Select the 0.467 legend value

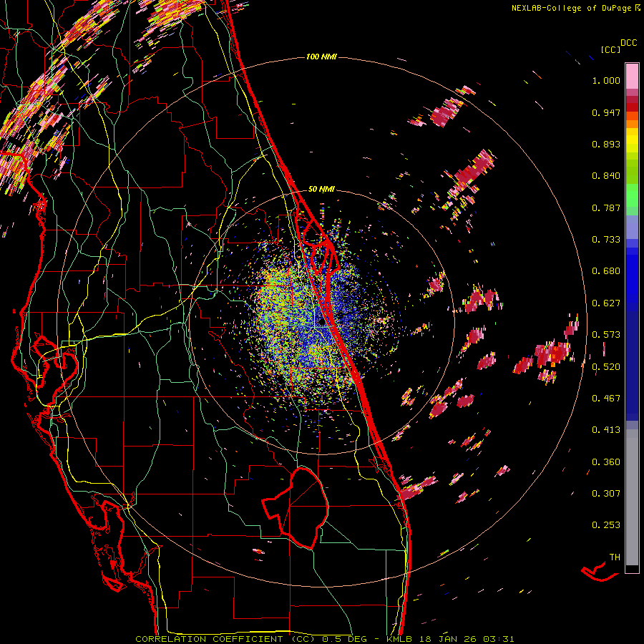tap(606, 399)
